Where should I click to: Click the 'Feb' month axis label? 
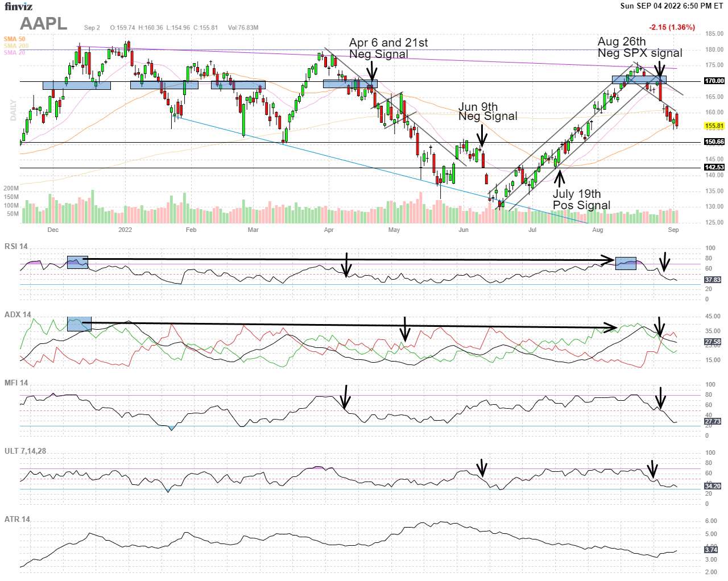pos(191,230)
